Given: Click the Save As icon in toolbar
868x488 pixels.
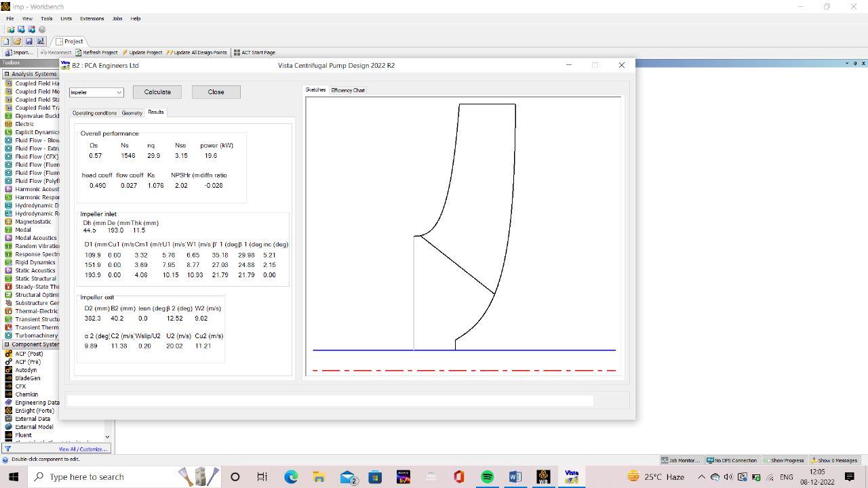Looking at the screenshot, I should pos(40,41).
